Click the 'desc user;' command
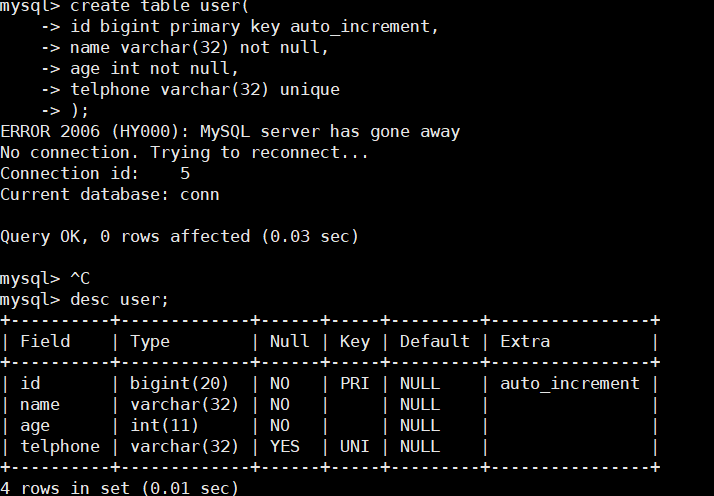This screenshot has width=714, height=496. [119, 300]
